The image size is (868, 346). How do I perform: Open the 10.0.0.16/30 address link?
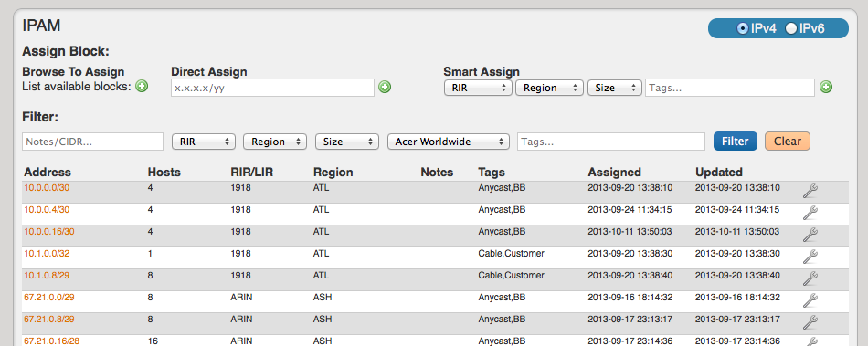point(49,232)
